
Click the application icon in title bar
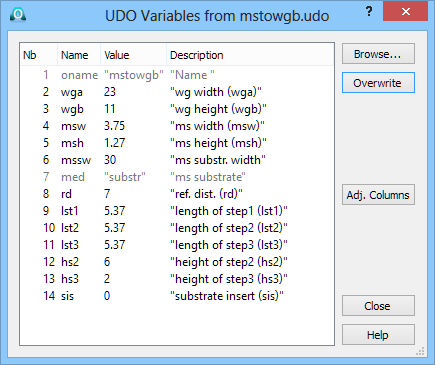[x=18, y=15]
